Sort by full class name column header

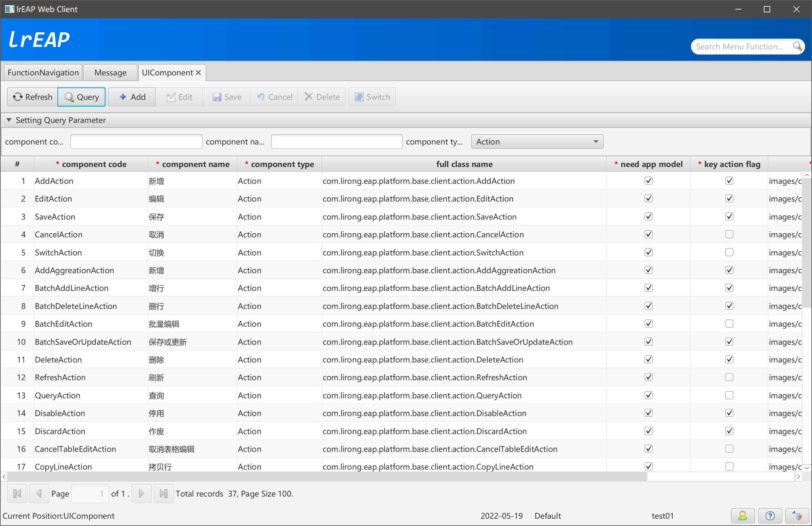pos(464,164)
